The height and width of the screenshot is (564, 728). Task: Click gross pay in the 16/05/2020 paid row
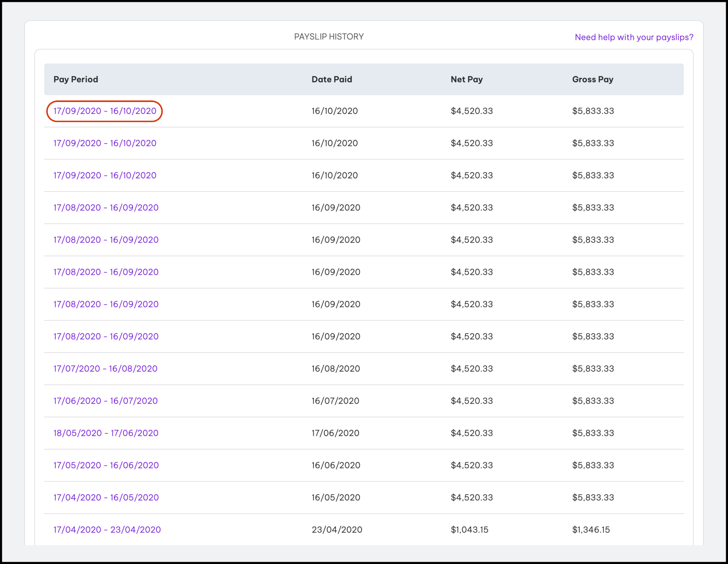593,497
